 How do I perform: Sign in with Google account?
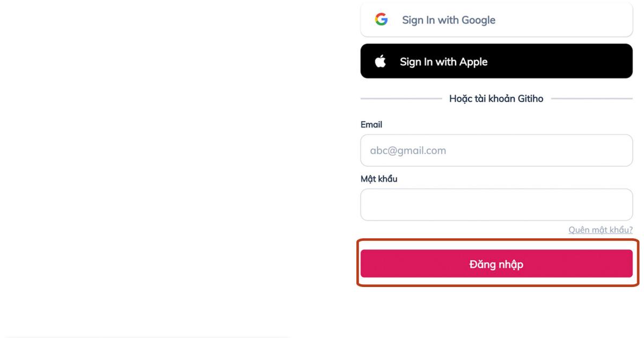tap(496, 19)
